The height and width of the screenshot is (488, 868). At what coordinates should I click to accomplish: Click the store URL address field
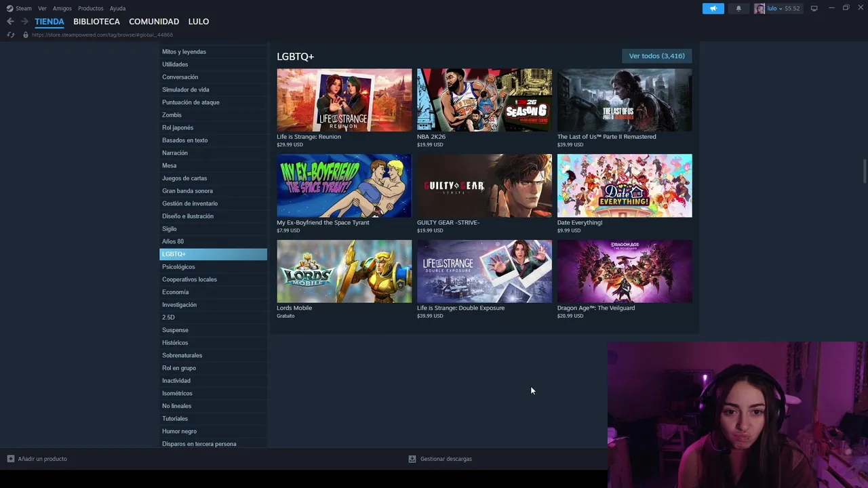point(102,35)
